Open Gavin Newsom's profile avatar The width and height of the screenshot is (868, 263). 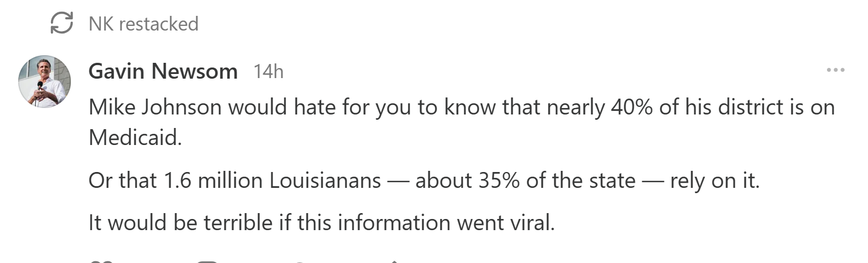point(45,81)
